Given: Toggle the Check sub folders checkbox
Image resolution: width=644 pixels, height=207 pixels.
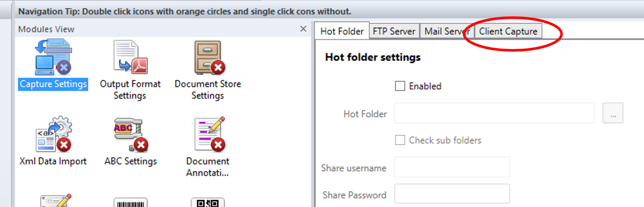Looking at the screenshot, I should tap(400, 140).
